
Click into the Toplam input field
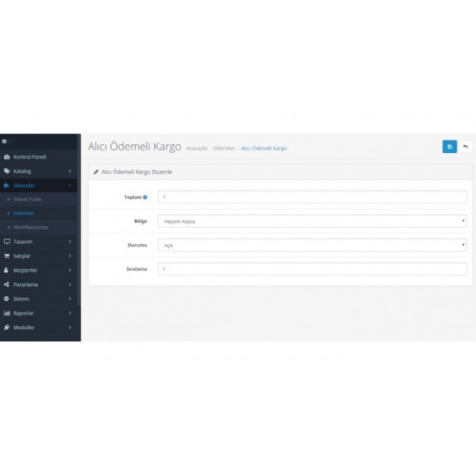pos(312,197)
